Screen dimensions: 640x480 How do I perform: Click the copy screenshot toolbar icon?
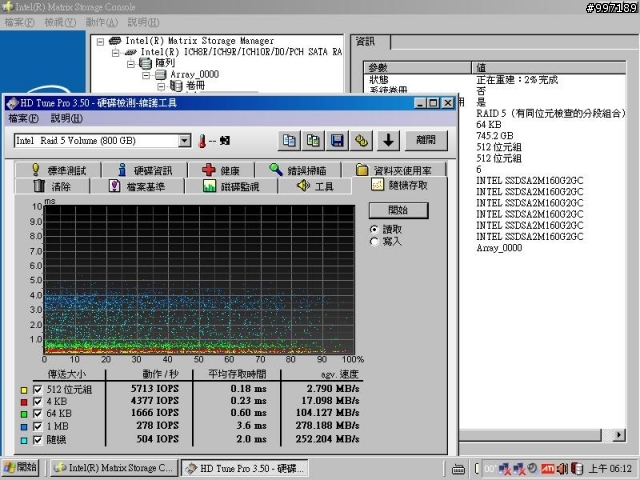[x=313, y=140]
